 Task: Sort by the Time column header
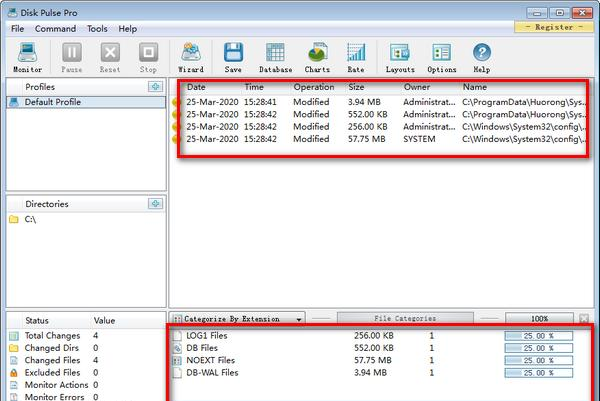click(x=254, y=87)
